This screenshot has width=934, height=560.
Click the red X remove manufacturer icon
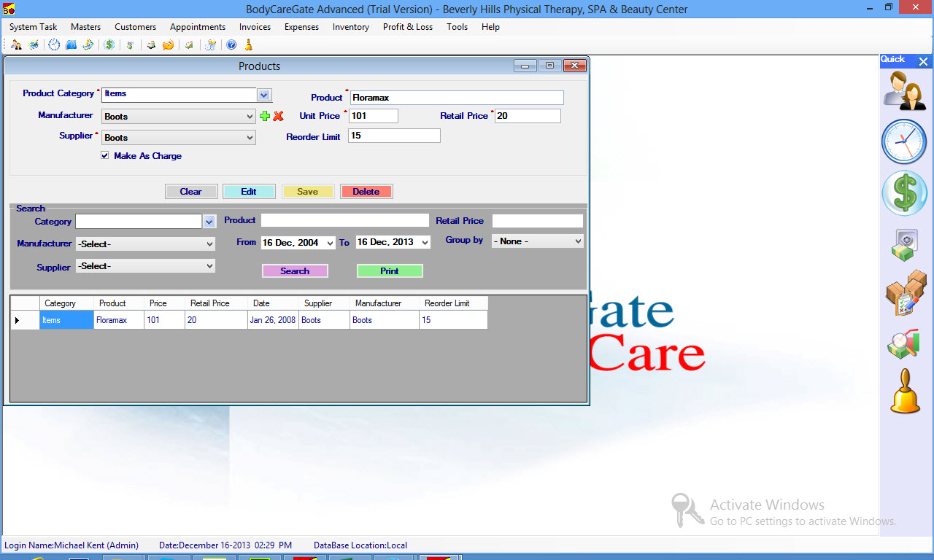click(278, 116)
